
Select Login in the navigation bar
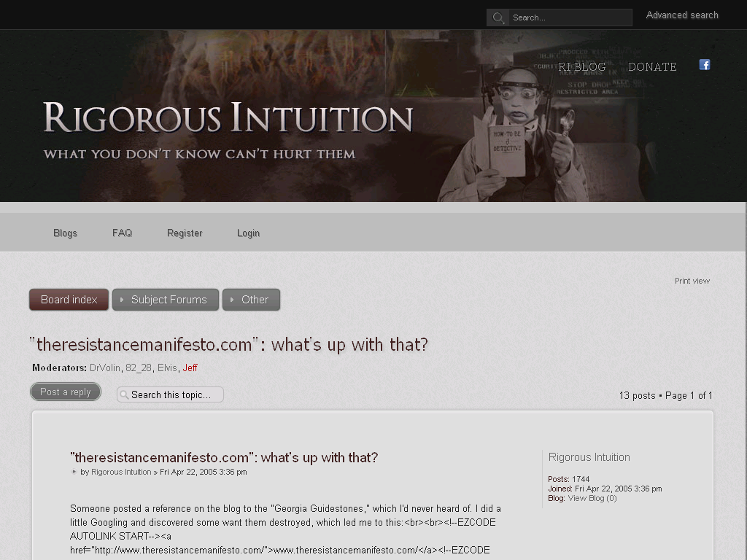tap(248, 233)
